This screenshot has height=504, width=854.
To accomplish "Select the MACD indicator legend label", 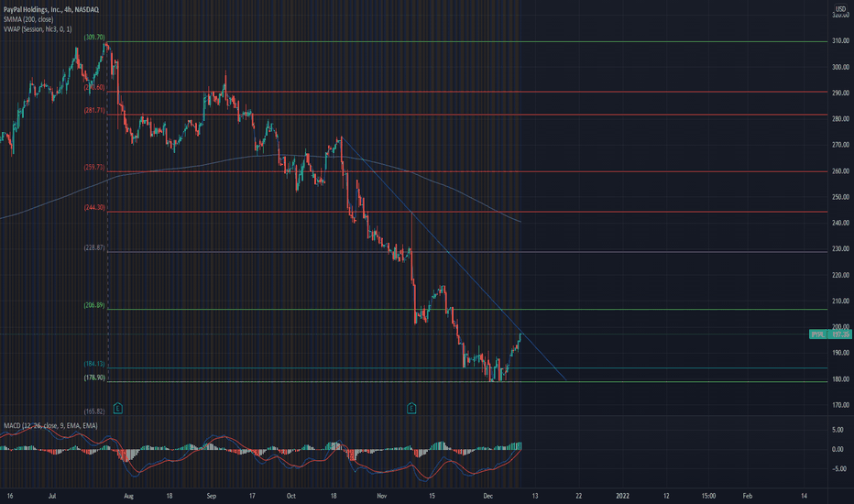I will (x=50, y=425).
